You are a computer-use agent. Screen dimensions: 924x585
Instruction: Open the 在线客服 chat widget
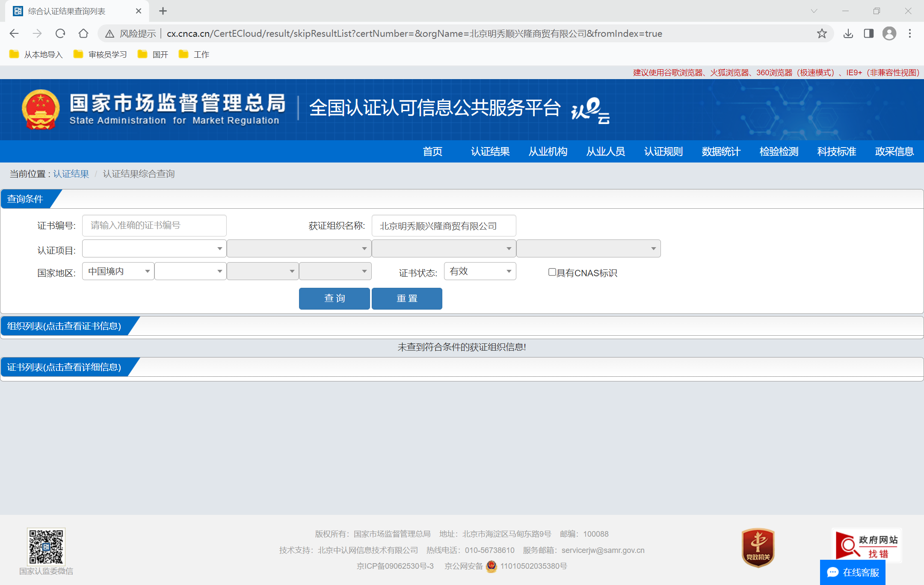click(x=853, y=572)
